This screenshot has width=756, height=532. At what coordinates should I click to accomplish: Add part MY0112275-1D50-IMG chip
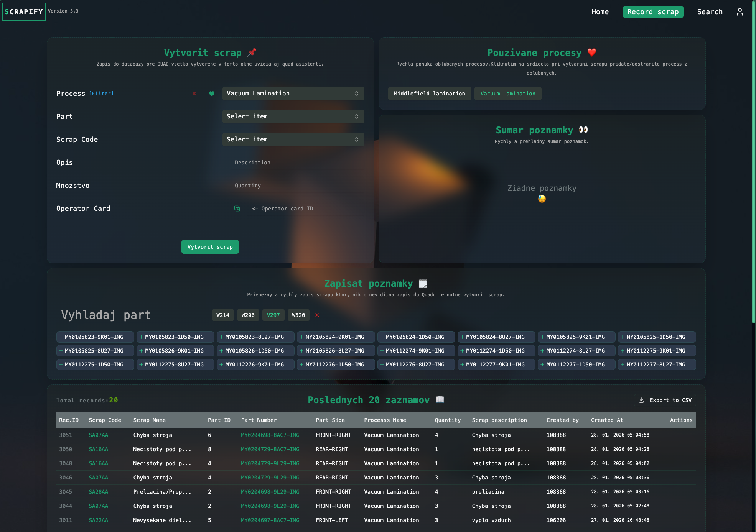click(95, 365)
